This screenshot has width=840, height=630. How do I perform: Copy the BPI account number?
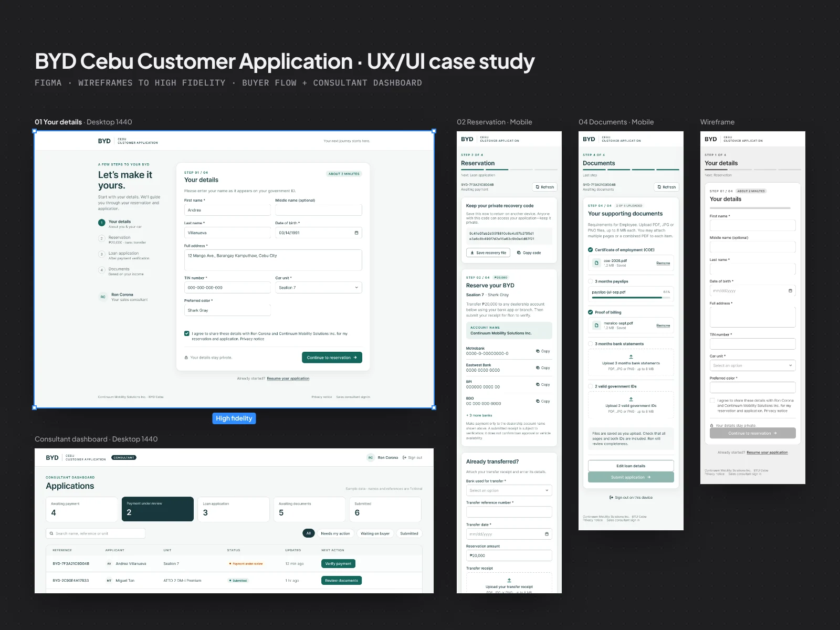543,385
